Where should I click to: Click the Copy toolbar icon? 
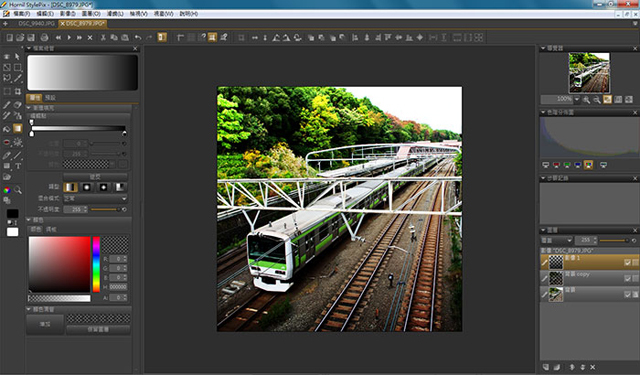[x=114, y=38]
